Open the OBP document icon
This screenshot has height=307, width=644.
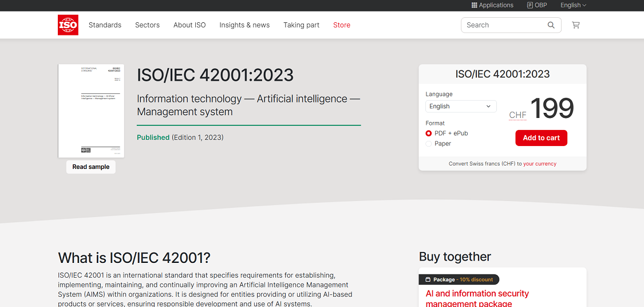[x=530, y=5]
